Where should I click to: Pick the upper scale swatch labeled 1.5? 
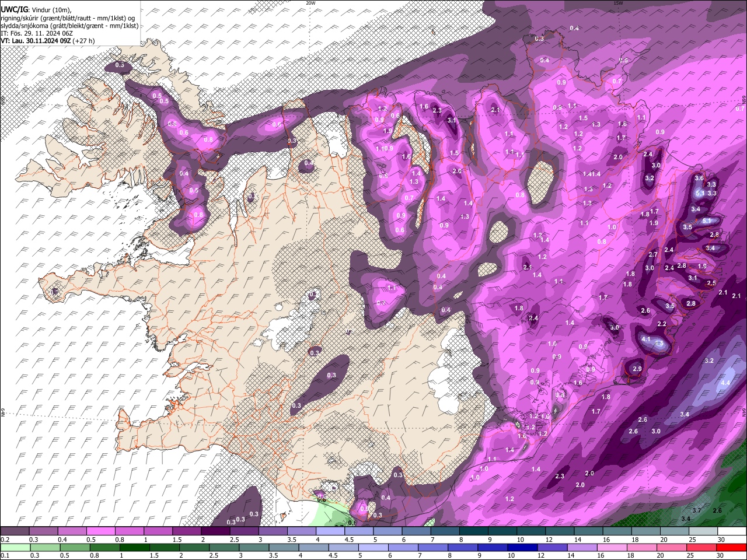tap(187, 531)
